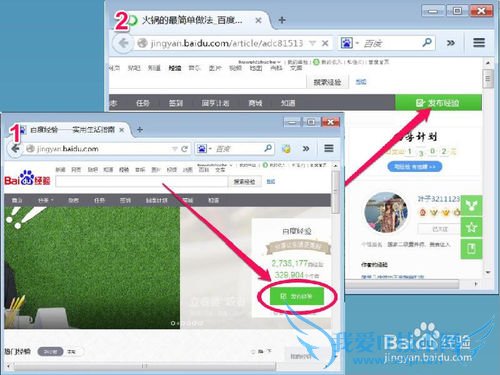
Task: Click rear window vertical scrollbar thumb
Action: pyautogui.click(x=487, y=79)
